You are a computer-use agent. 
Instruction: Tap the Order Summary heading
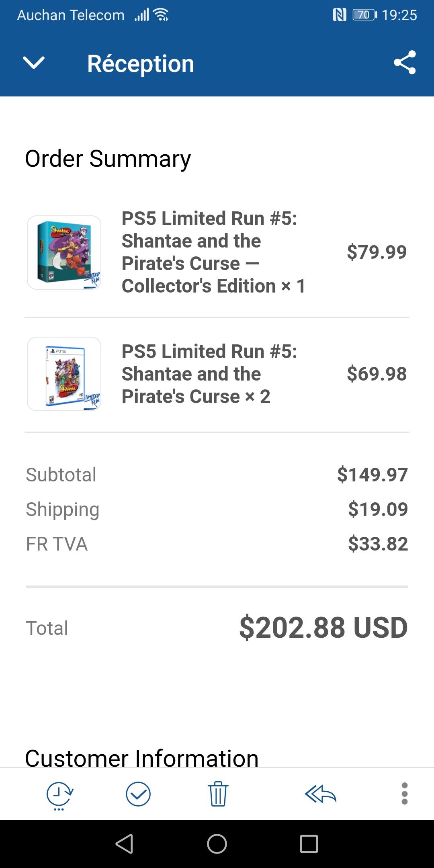click(x=108, y=159)
